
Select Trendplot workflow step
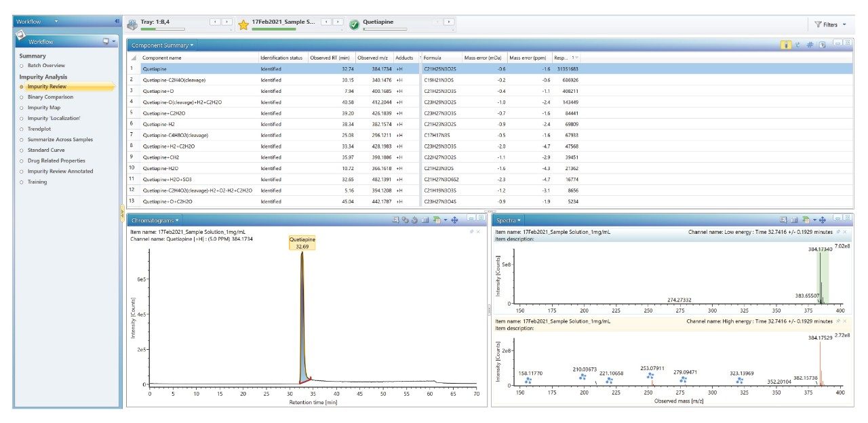(39, 129)
